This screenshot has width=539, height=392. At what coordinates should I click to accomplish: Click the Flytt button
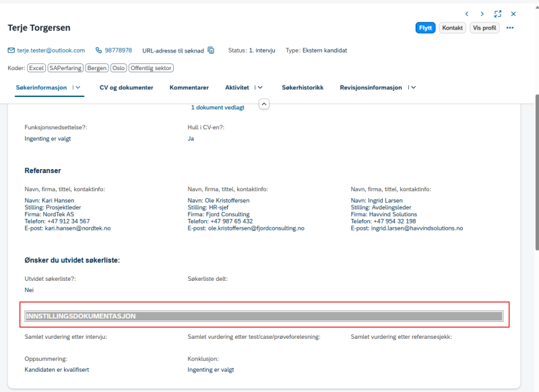point(425,28)
